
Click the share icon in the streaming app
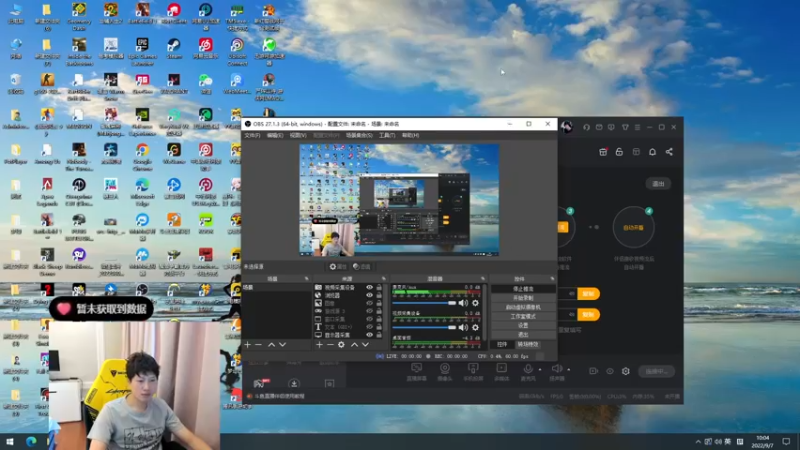click(x=669, y=152)
